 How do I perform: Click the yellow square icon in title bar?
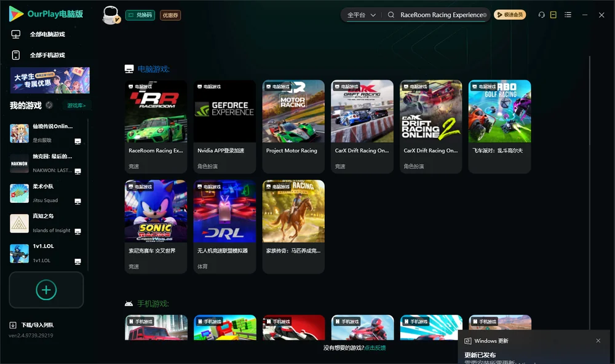coord(553,15)
